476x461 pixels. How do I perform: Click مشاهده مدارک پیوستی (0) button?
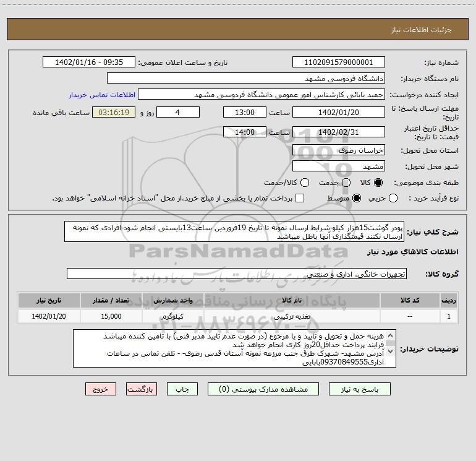click(263, 389)
